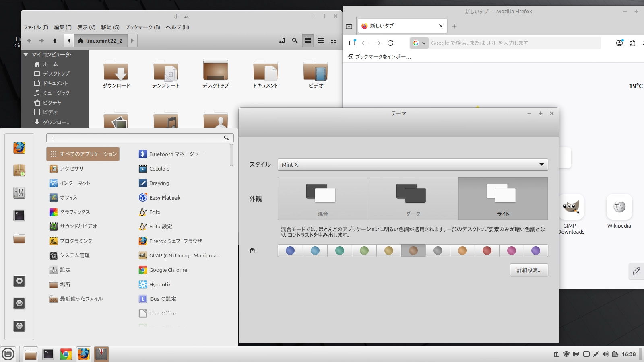Viewport: 644px width, 362px height.
Task: Open Firefox extensions puzzle icon
Action: point(632,43)
